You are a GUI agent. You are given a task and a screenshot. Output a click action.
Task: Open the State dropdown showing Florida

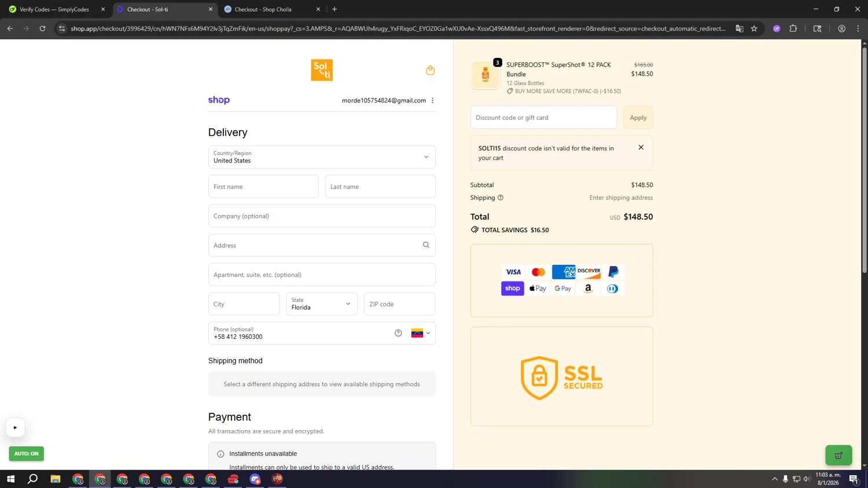[x=322, y=304]
